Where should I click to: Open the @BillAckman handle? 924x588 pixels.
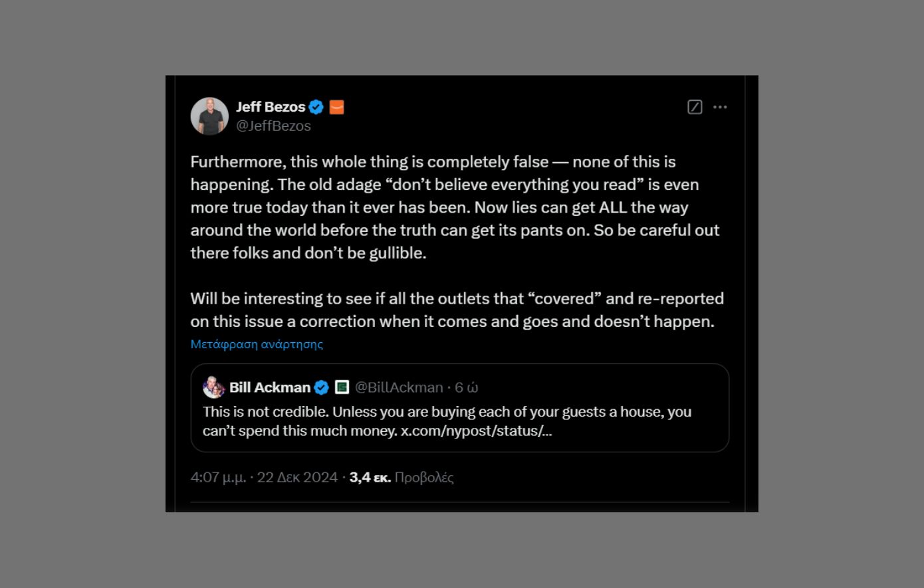tap(399, 387)
